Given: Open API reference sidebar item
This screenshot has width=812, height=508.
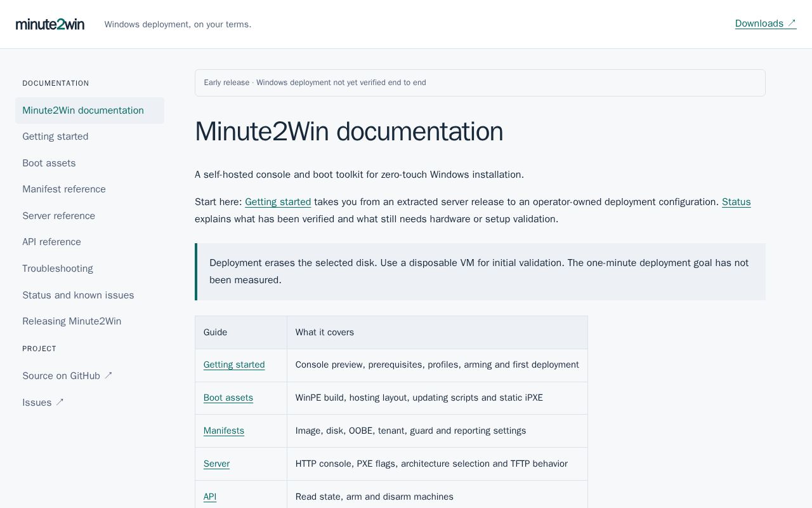Looking at the screenshot, I should point(89,242).
